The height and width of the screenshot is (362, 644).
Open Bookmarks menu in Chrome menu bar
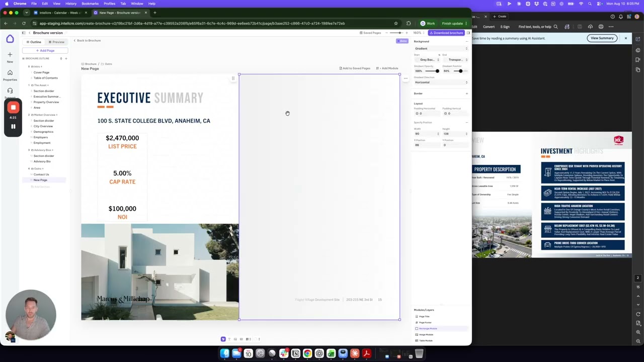(90, 4)
